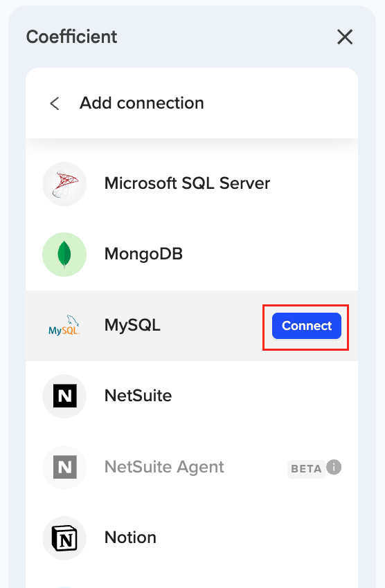This screenshot has width=385, height=588.
Task: Select MongoDB text label
Action: pyautogui.click(x=144, y=254)
